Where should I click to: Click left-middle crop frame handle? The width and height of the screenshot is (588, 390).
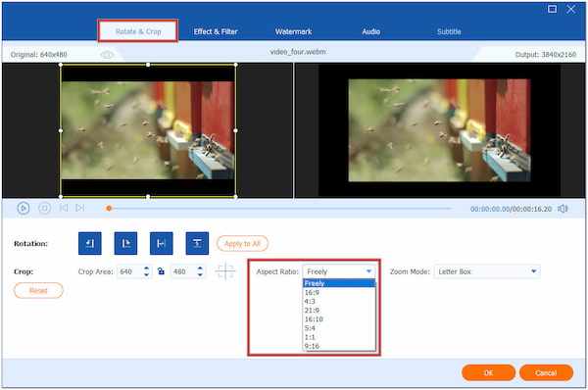tap(61, 130)
